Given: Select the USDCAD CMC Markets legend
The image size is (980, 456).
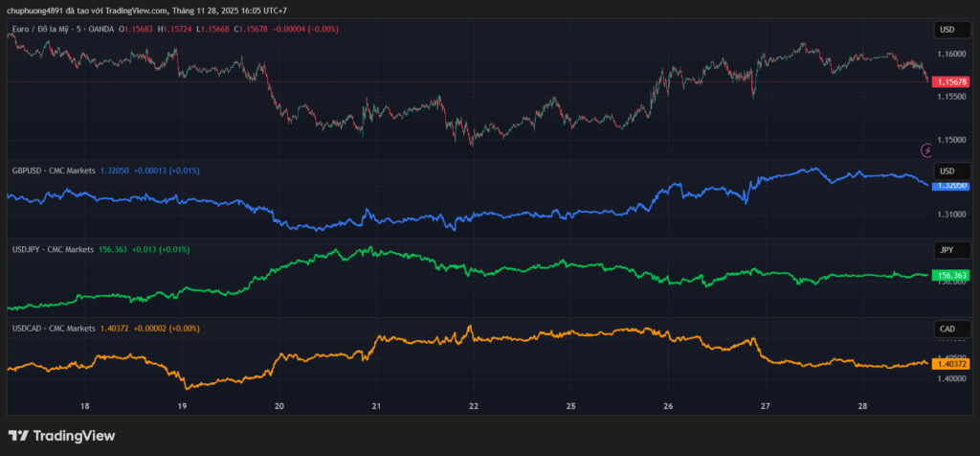Looking at the screenshot, I should coord(52,329).
